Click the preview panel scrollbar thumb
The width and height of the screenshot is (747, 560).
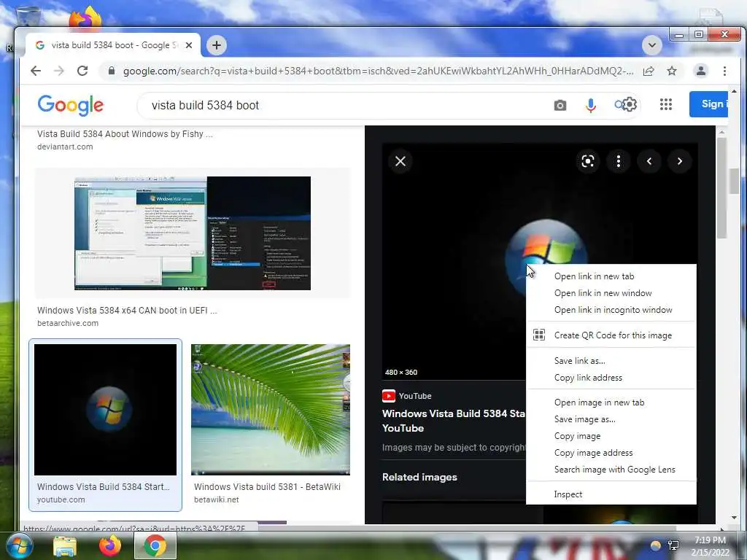click(x=721, y=187)
